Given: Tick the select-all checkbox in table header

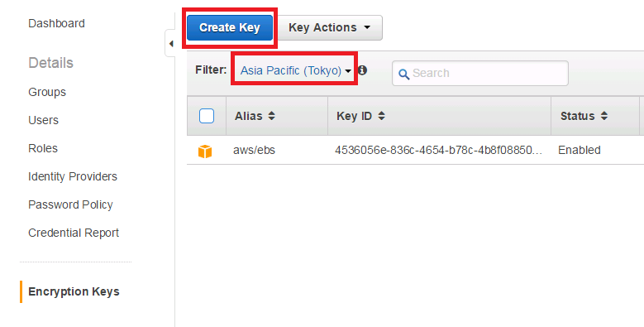Looking at the screenshot, I should (207, 116).
